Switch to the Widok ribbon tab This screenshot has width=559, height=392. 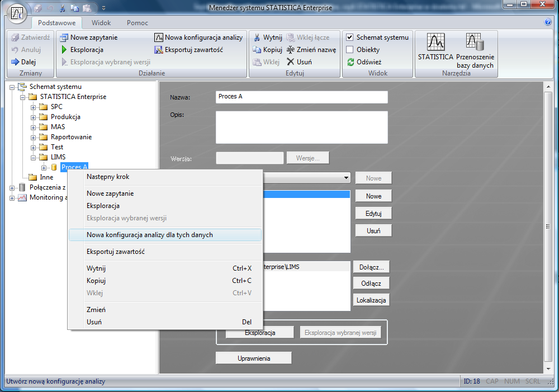[101, 23]
